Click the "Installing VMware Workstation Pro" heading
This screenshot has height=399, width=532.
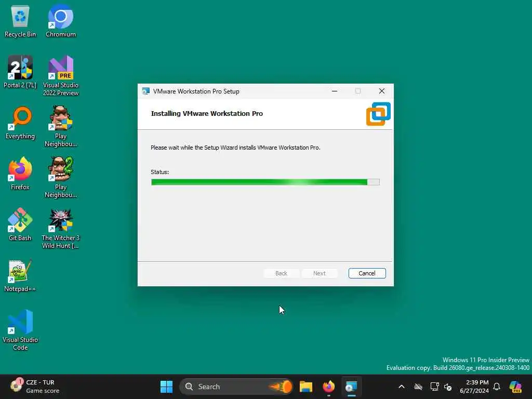[x=207, y=114]
